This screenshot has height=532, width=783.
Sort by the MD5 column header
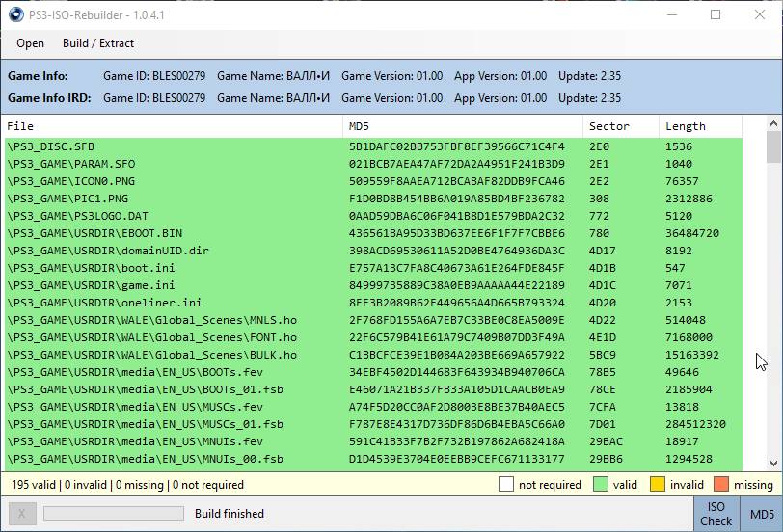coord(463,126)
